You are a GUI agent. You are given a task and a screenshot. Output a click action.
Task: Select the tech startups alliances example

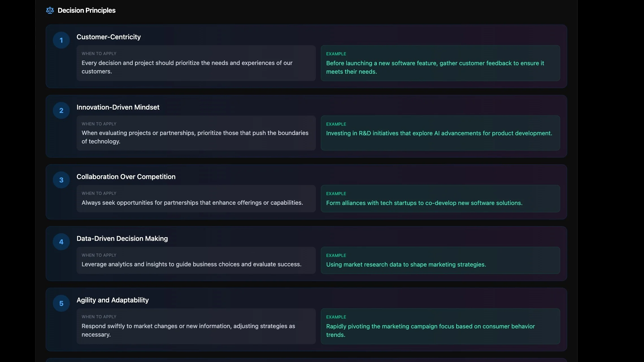click(440, 199)
